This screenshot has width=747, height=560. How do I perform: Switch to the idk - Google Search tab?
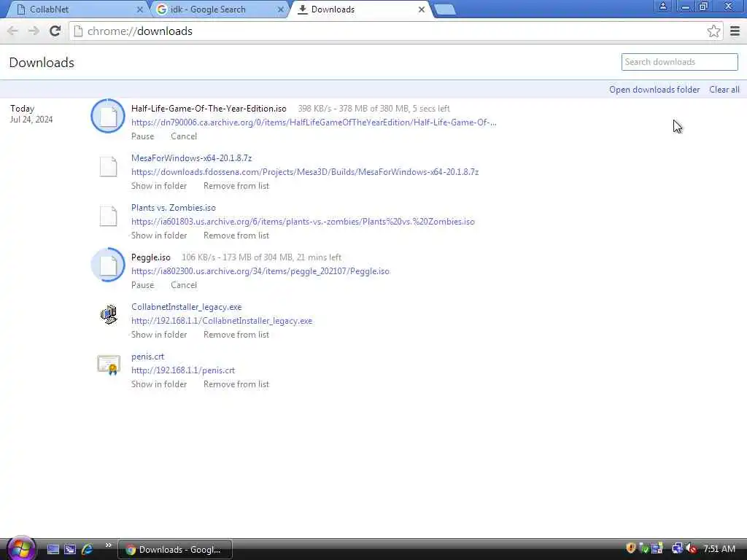(219, 9)
